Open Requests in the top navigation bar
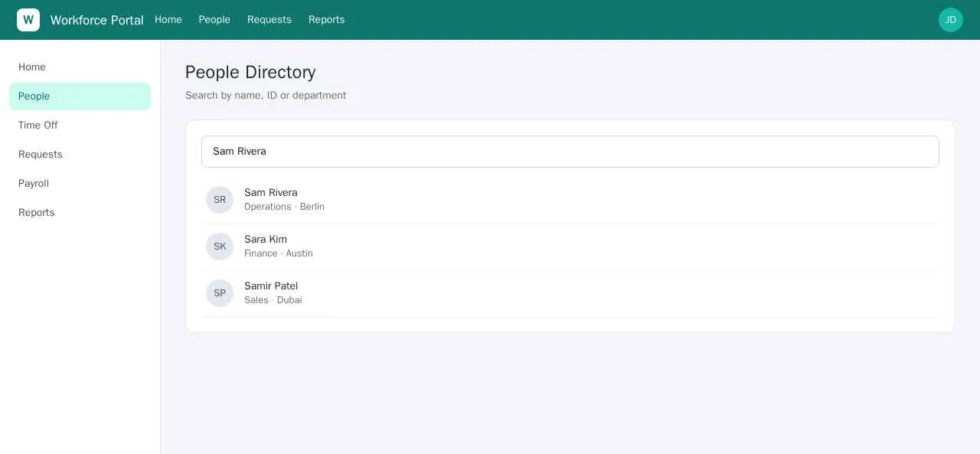Image resolution: width=980 pixels, height=454 pixels. pyautogui.click(x=269, y=20)
